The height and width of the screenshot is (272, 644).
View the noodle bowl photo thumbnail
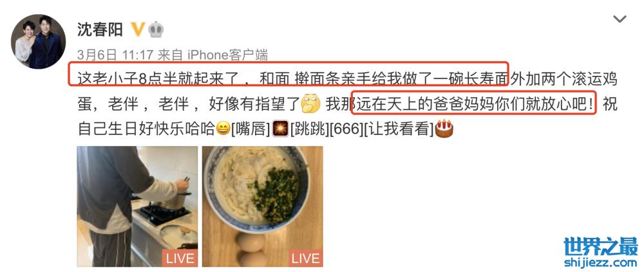pyautogui.click(x=263, y=206)
